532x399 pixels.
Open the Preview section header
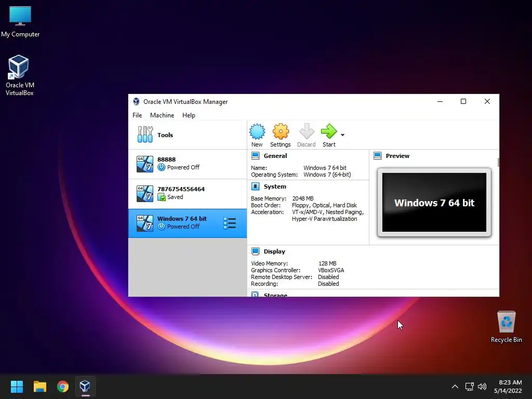397,156
